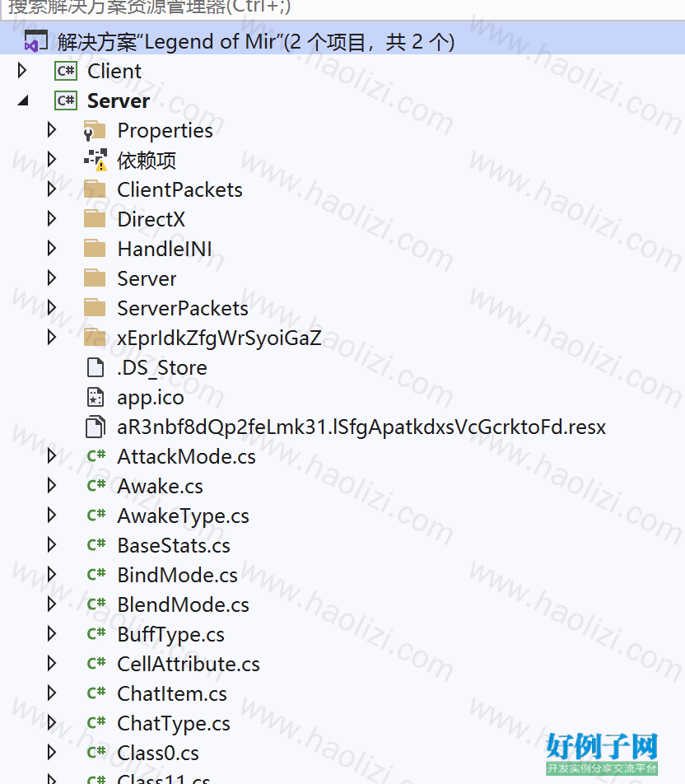Expand the AttackMode.cs file node
The image size is (685, 784).
[52, 456]
